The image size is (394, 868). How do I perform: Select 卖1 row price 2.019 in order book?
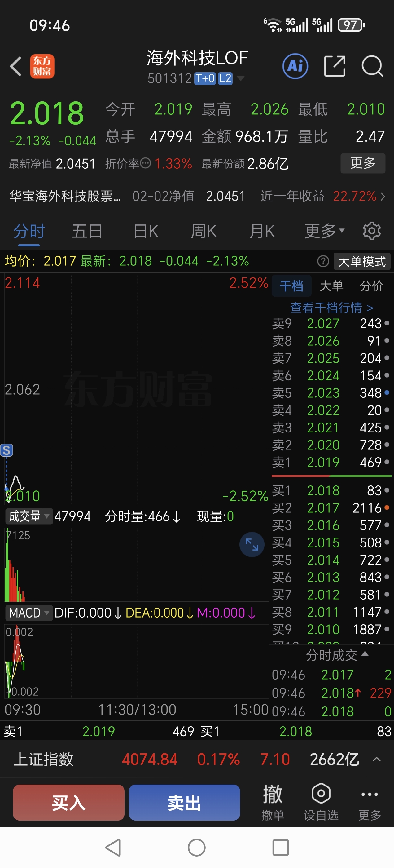coord(331,462)
